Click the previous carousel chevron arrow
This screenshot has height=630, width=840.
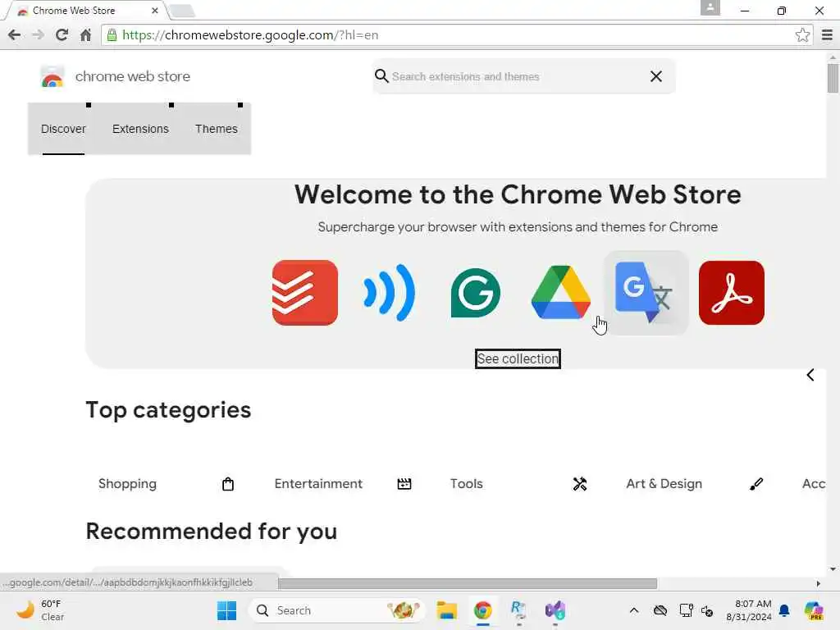coord(810,375)
